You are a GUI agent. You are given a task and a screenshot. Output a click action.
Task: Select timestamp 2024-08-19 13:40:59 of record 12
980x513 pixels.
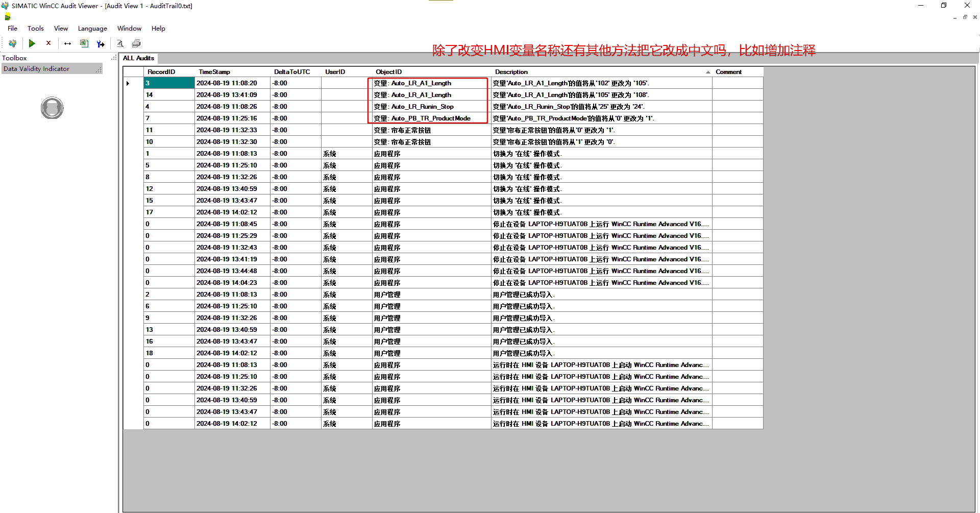pyautogui.click(x=232, y=189)
